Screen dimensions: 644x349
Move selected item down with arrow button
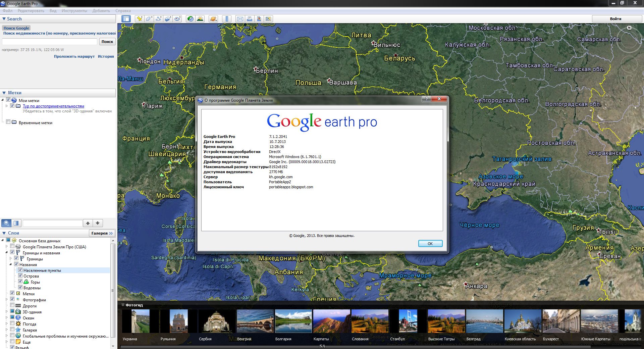[x=98, y=223]
